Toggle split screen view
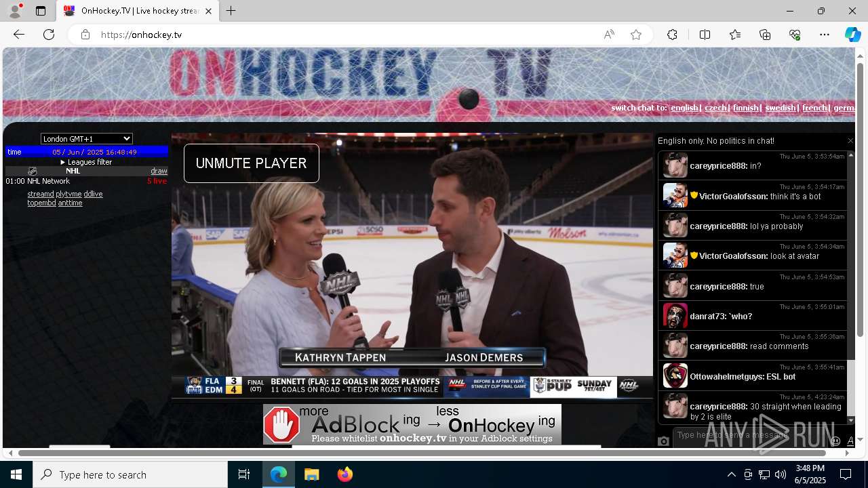Viewport: 868px width, 488px height. [x=705, y=35]
